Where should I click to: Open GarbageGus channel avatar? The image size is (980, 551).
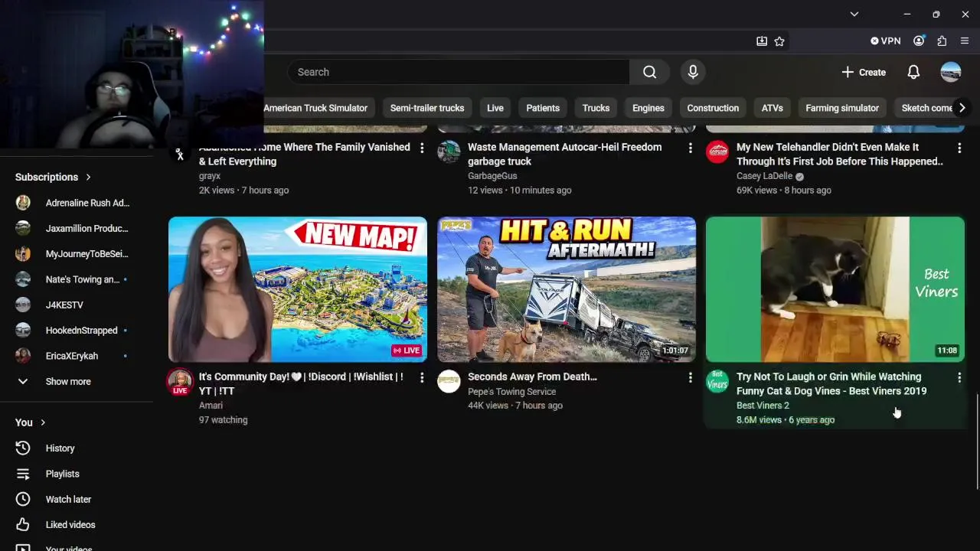click(x=449, y=152)
